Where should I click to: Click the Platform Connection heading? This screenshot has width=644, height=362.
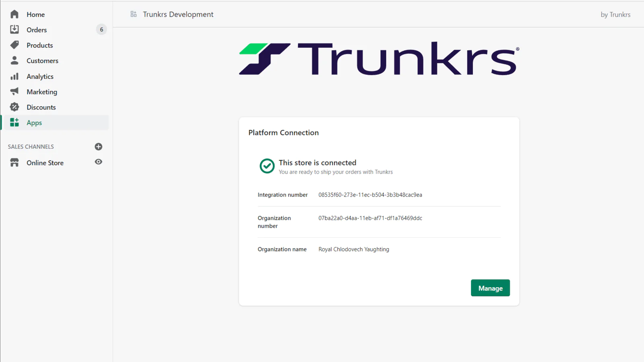tap(283, 133)
